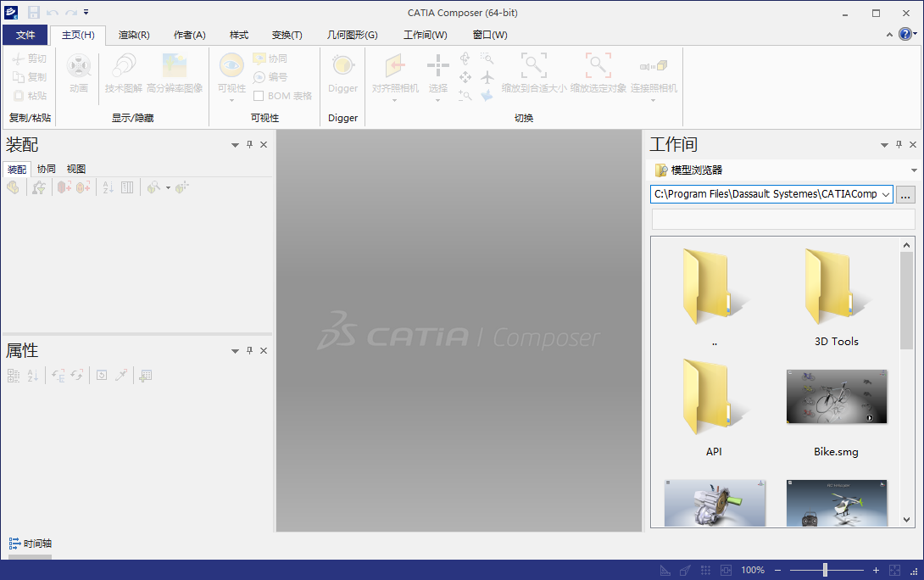This screenshot has height=580, width=924.
Task: Click the categorized view icon in the 属性 toolbar
Action: (14, 376)
